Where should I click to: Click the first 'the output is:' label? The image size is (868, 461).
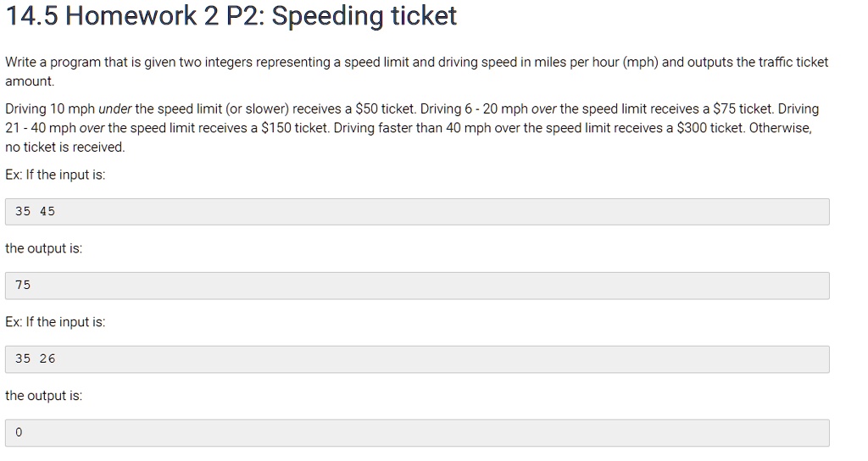pos(44,248)
